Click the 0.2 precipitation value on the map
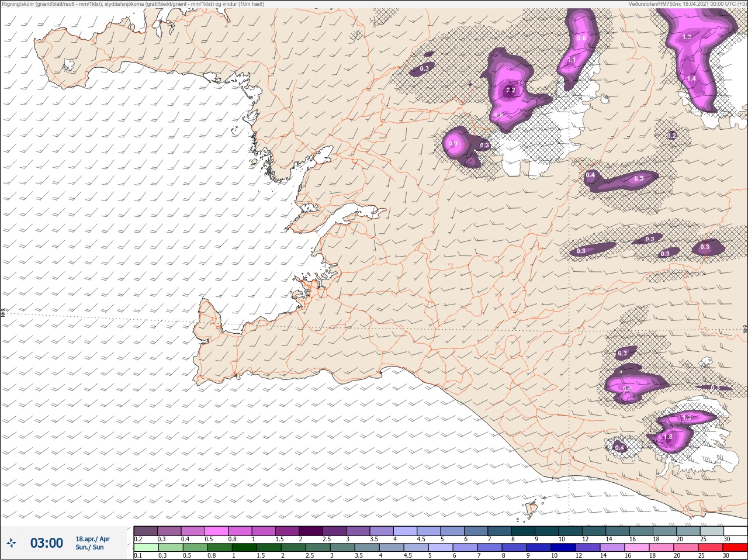 coord(671,136)
